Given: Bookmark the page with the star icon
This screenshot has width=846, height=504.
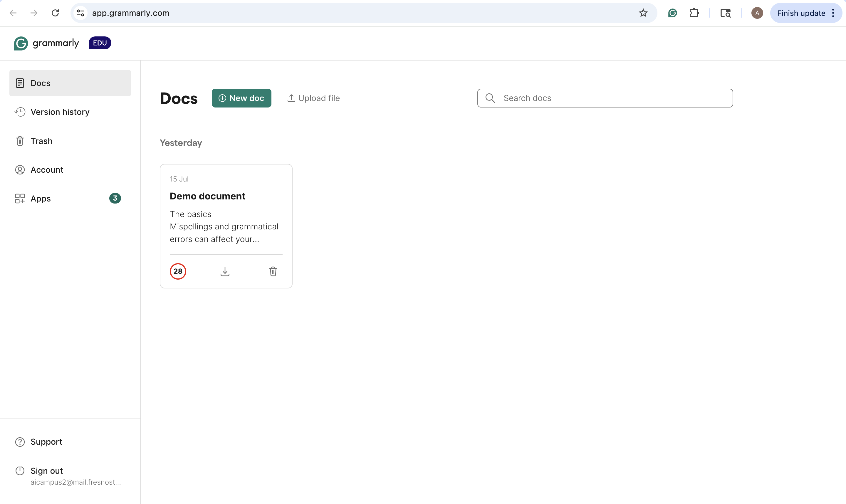Looking at the screenshot, I should [x=643, y=13].
